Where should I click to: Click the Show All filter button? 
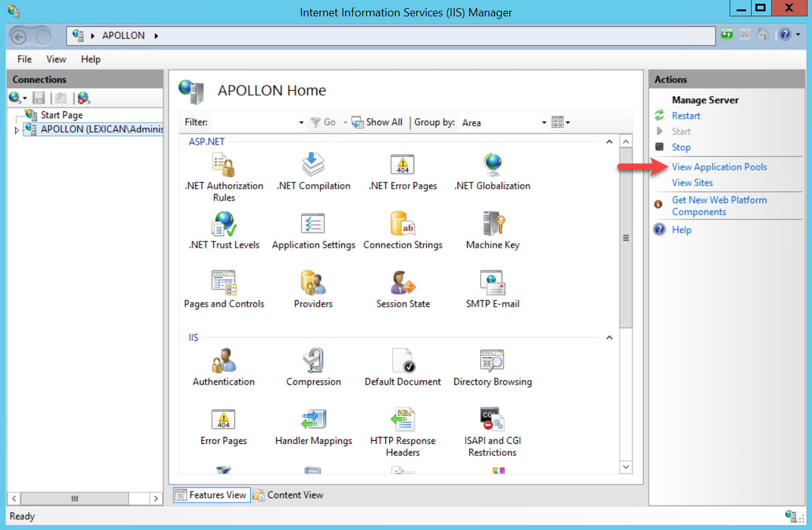pyautogui.click(x=377, y=122)
